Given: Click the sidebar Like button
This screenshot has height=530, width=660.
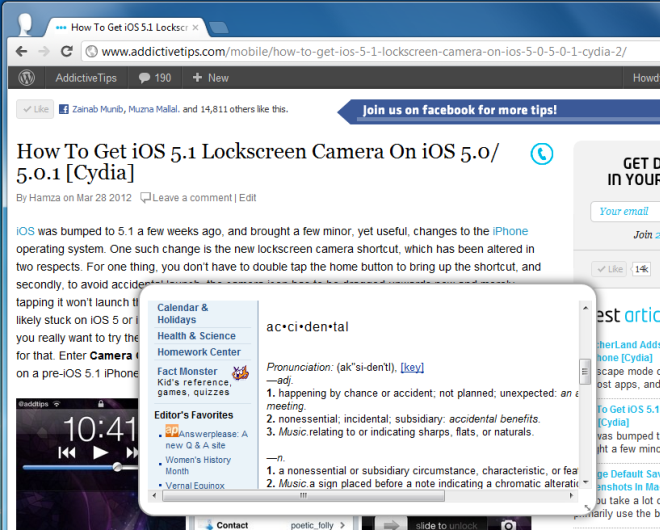Looking at the screenshot, I should click(x=609, y=269).
